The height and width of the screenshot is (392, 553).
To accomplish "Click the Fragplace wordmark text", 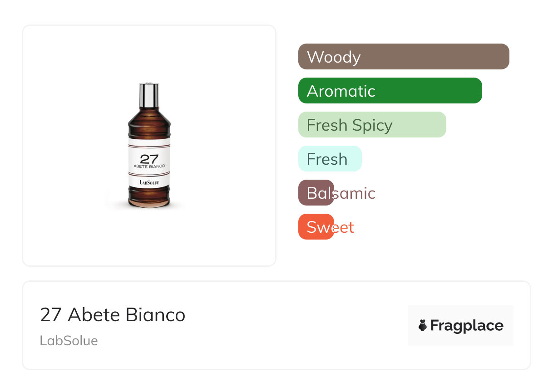I will point(467,325).
